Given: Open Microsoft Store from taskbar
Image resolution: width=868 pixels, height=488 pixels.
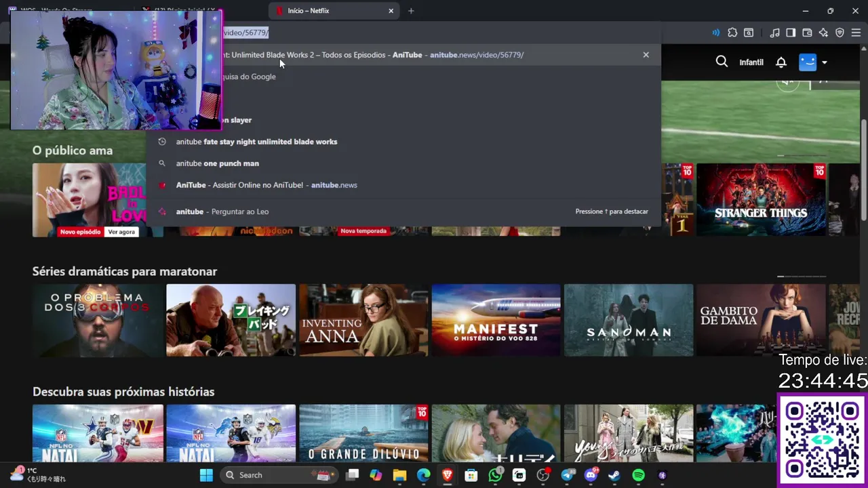Looking at the screenshot, I should [x=471, y=475].
